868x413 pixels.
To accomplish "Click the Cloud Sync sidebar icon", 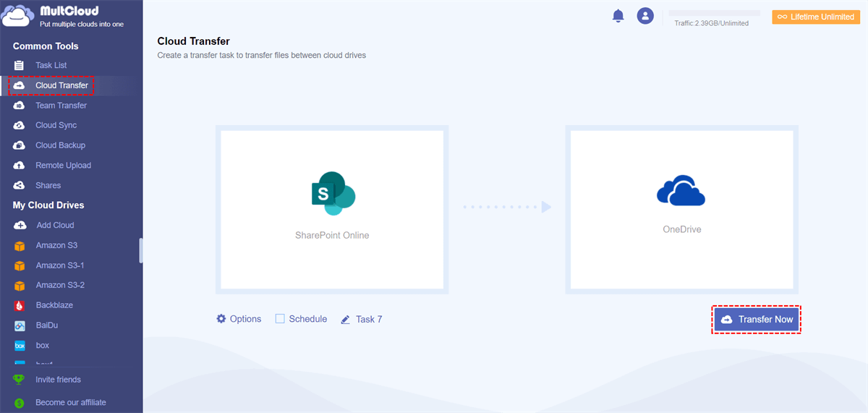I will coord(20,125).
